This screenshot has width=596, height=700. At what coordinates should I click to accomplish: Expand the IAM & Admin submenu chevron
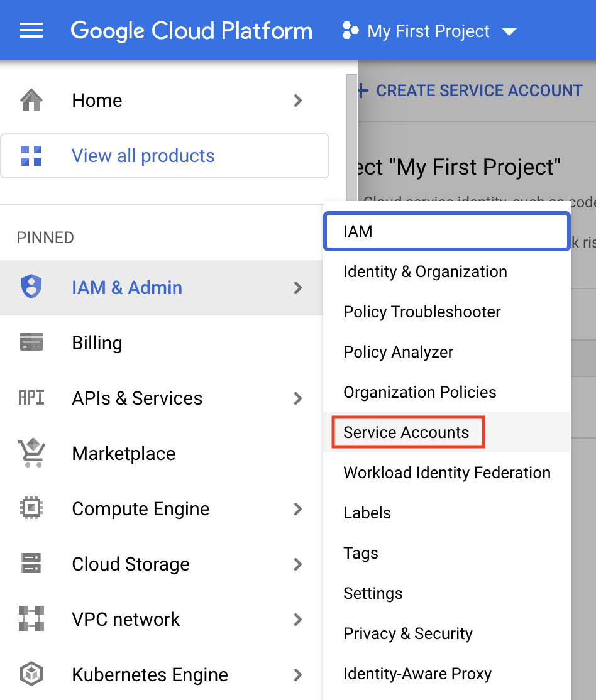coord(298,288)
